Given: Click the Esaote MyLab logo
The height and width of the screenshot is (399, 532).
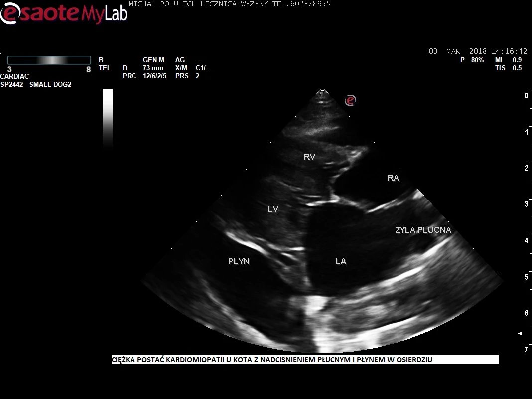Looking at the screenshot, I should coord(63,13).
